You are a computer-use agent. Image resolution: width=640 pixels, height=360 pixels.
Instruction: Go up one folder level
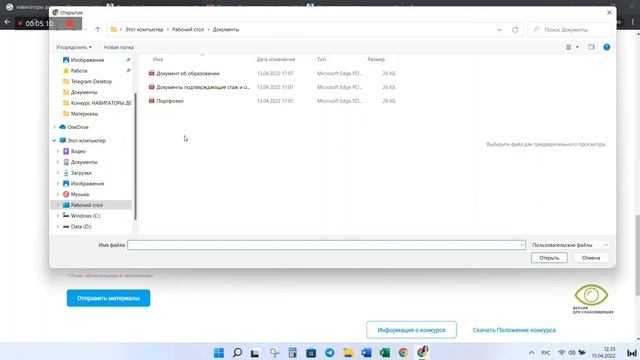click(x=98, y=29)
